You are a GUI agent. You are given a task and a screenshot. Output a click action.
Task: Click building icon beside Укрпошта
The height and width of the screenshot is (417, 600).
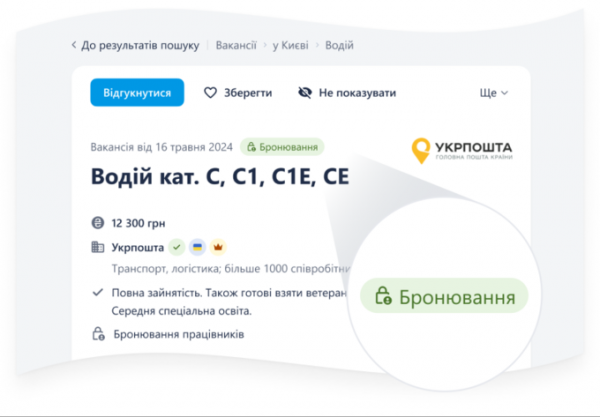click(x=98, y=247)
